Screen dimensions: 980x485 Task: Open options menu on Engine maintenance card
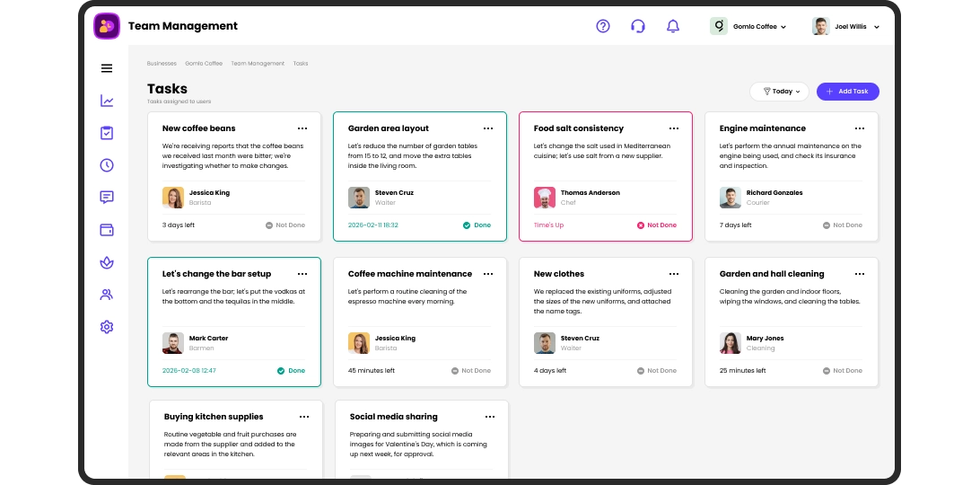pos(860,128)
